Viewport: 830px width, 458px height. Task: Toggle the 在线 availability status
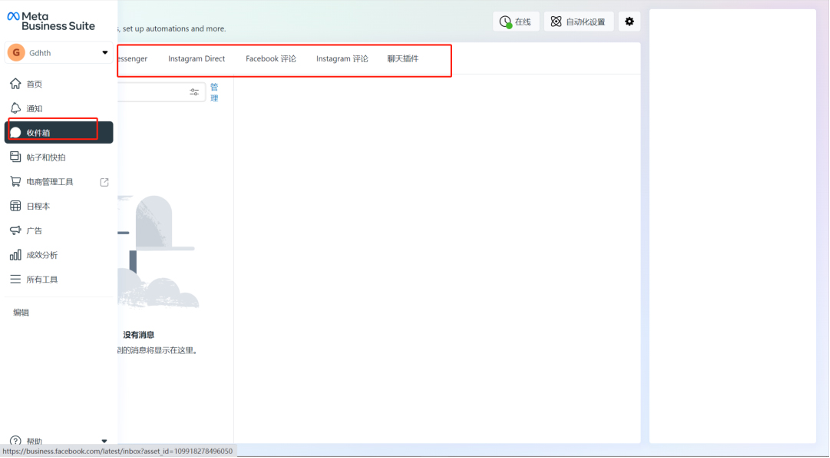pyautogui.click(x=516, y=21)
